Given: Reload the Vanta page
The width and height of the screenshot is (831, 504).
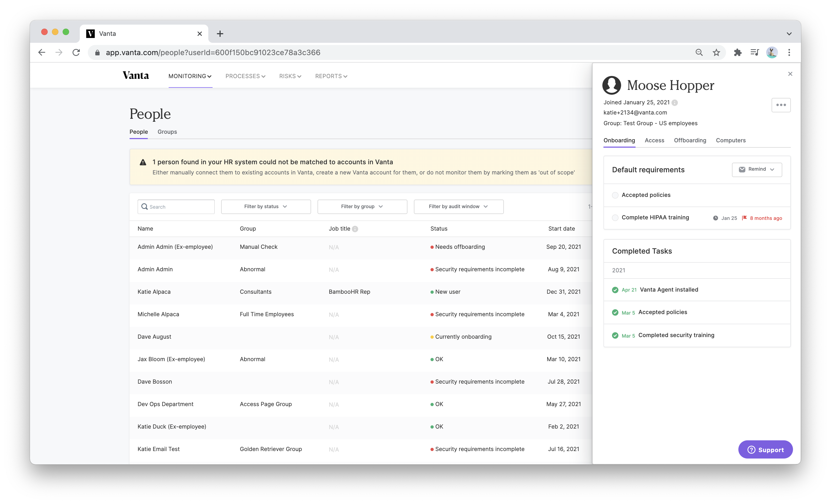Looking at the screenshot, I should (76, 52).
